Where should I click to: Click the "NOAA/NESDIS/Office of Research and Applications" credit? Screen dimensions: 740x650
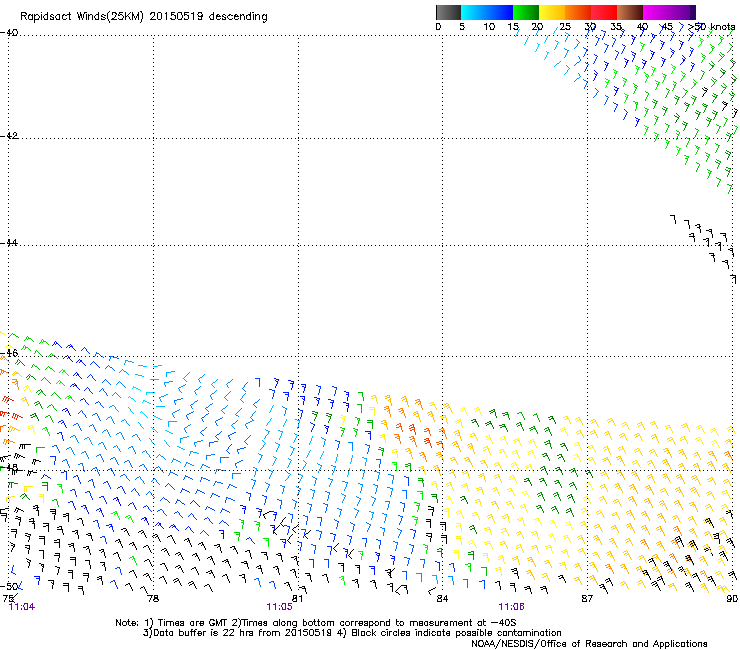click(x=589, y=644)
